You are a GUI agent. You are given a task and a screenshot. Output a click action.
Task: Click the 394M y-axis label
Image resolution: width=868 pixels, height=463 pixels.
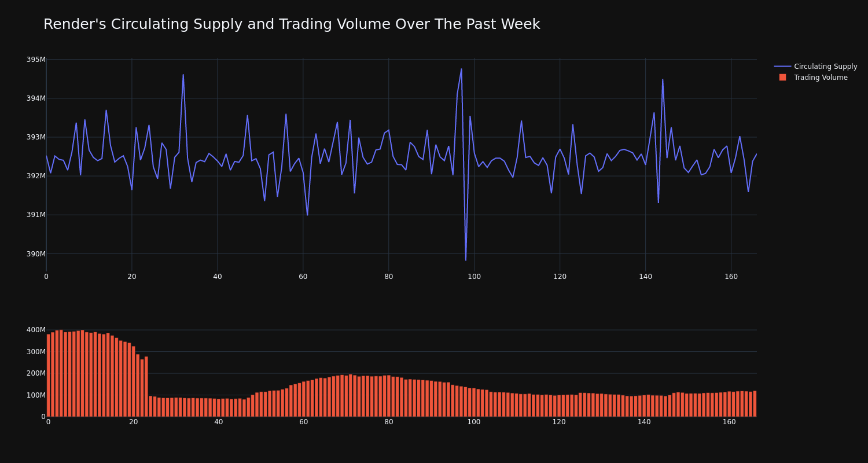pyautogui.click(x=36, y=98)
